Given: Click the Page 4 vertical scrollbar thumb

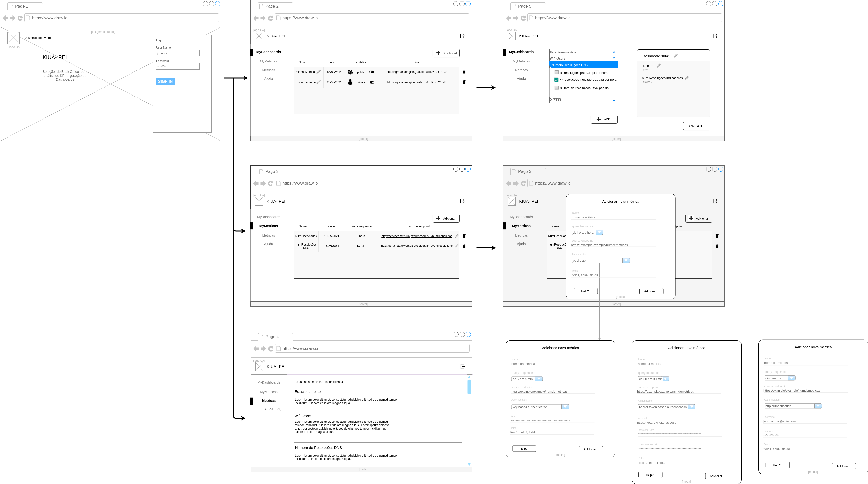Looking at the screenshot, I should (x=469, y=387).
